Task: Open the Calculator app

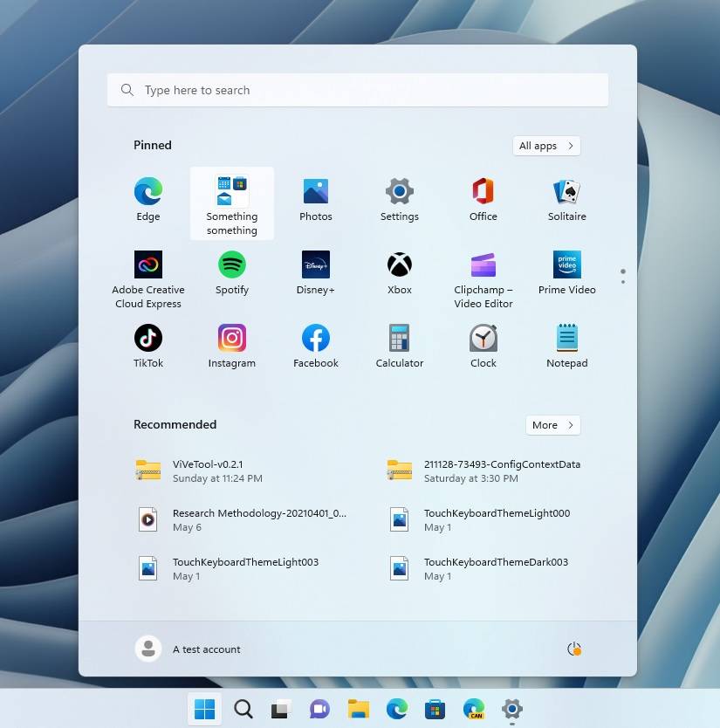Action: point(399,345)
